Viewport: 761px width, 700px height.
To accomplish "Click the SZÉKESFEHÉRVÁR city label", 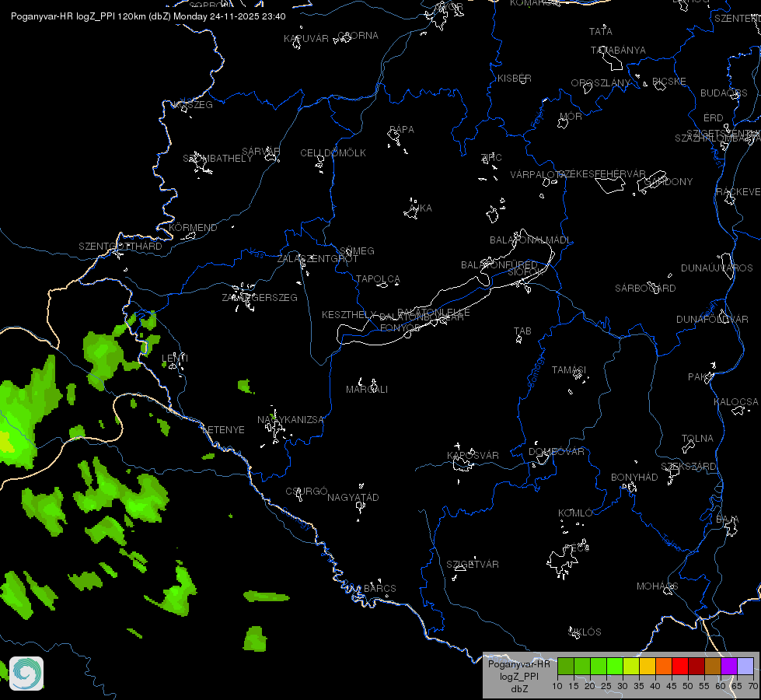I will pos(602,174).
